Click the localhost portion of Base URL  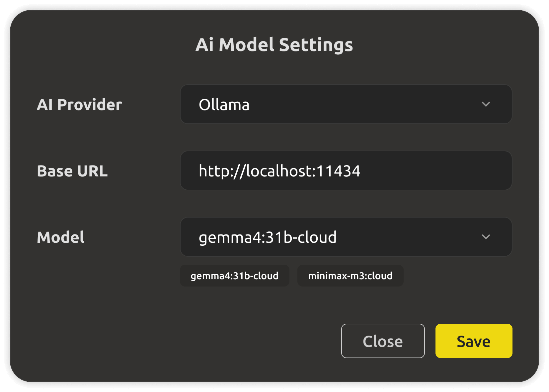pos(279,171)
